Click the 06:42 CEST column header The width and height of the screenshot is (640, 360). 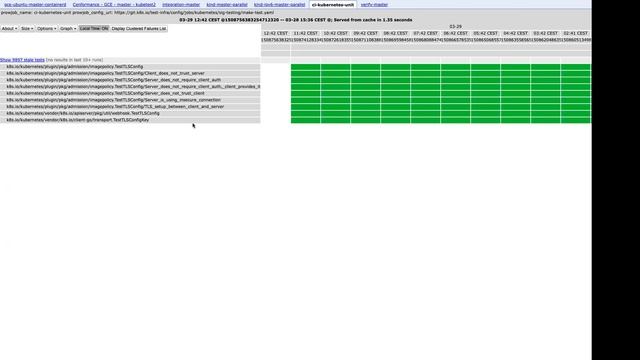456,33
